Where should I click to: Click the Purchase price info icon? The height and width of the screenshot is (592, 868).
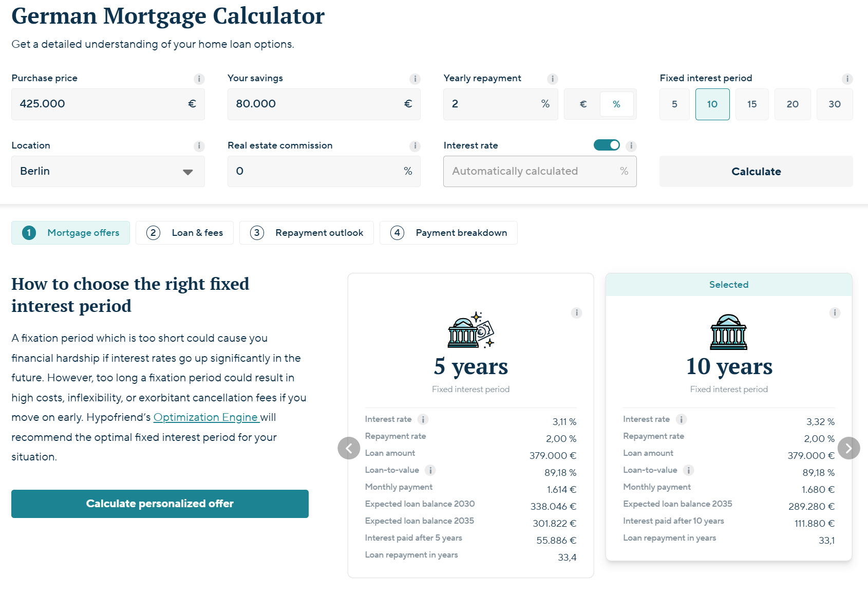pyautogui.click(x=199, y=79)
